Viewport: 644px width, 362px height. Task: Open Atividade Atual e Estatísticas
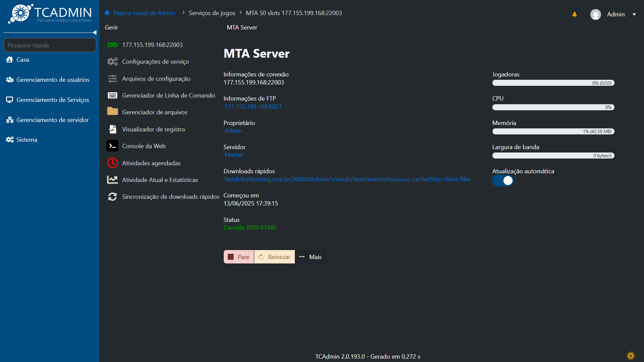pyautogui.click(x=160, y=180)
